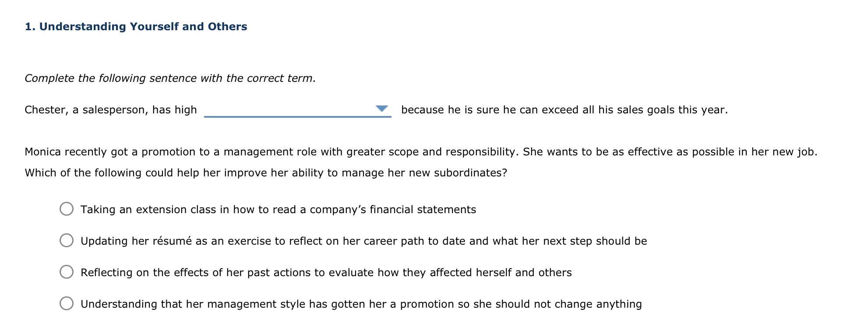Click the second answer's radio circle

[66, 241]
